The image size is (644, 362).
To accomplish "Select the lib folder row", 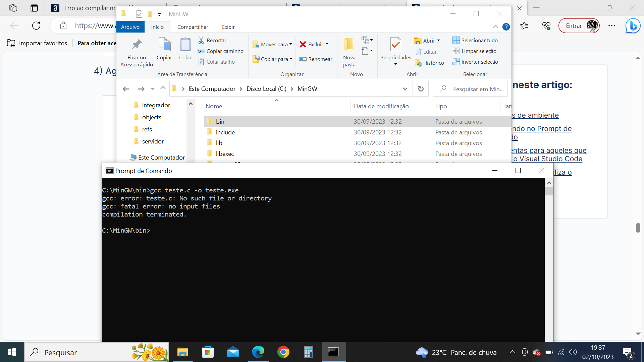I will [x=357, y=143].
